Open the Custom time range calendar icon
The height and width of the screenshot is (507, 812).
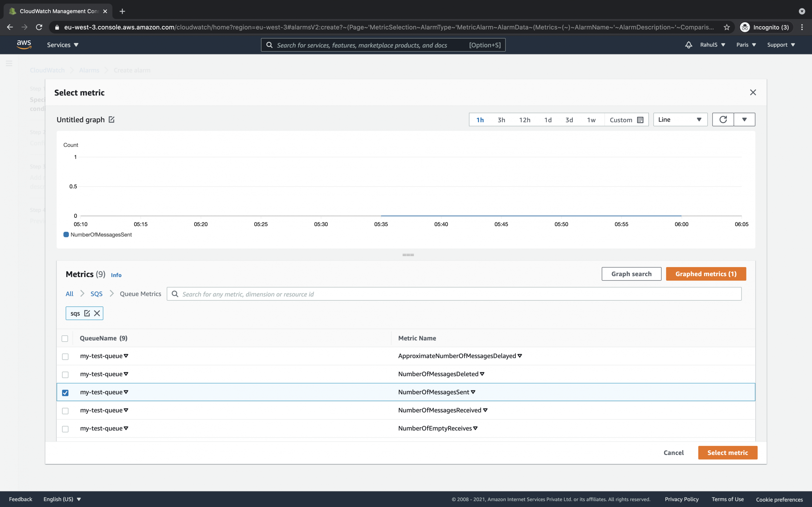[x=640, y=120]
